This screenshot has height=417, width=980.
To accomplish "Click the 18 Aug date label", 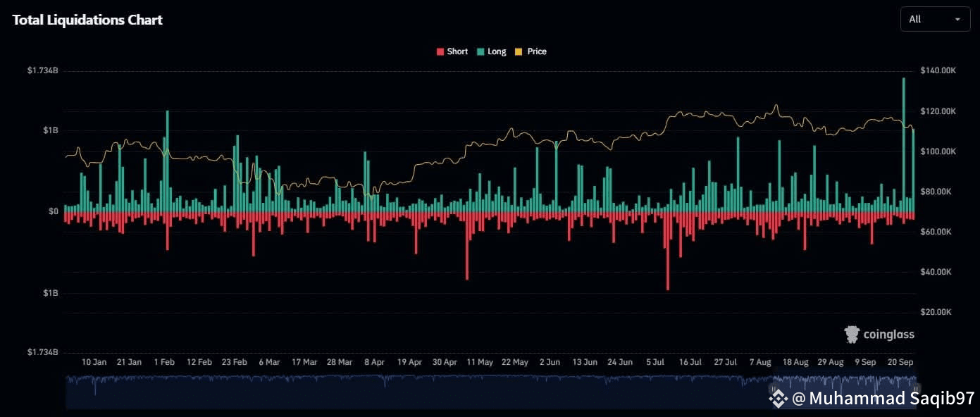I will [x=795, y=362].
